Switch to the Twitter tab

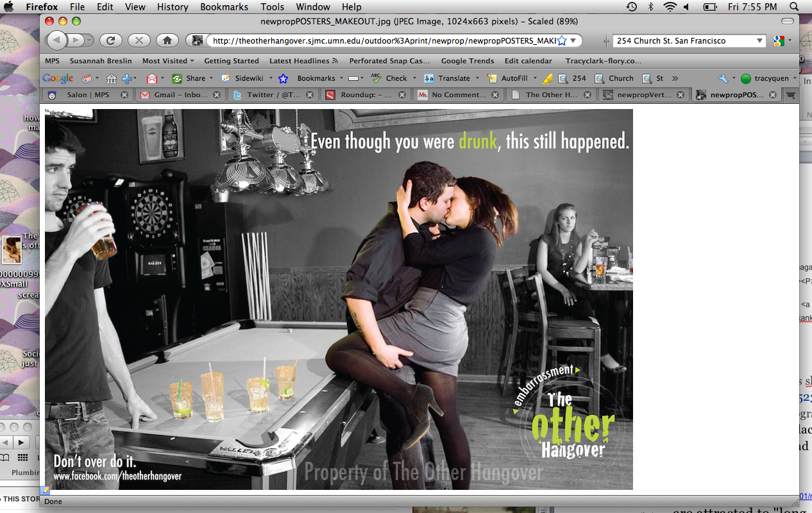(x=273, y=95)
